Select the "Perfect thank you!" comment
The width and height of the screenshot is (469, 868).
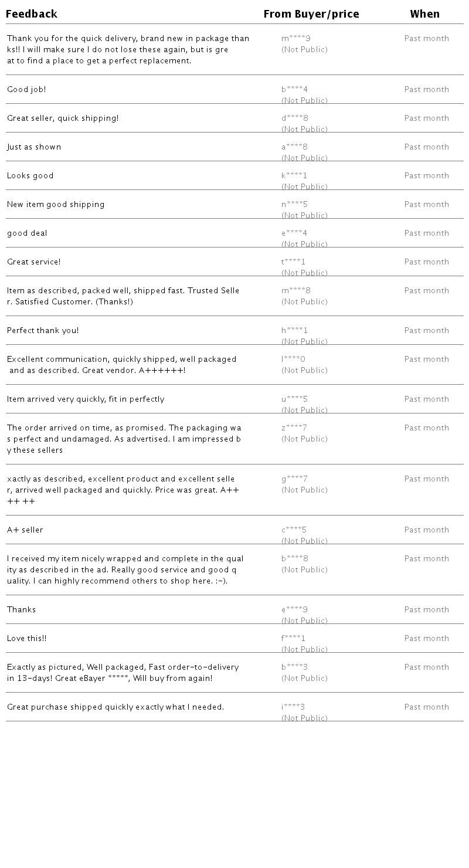point(43,331)
